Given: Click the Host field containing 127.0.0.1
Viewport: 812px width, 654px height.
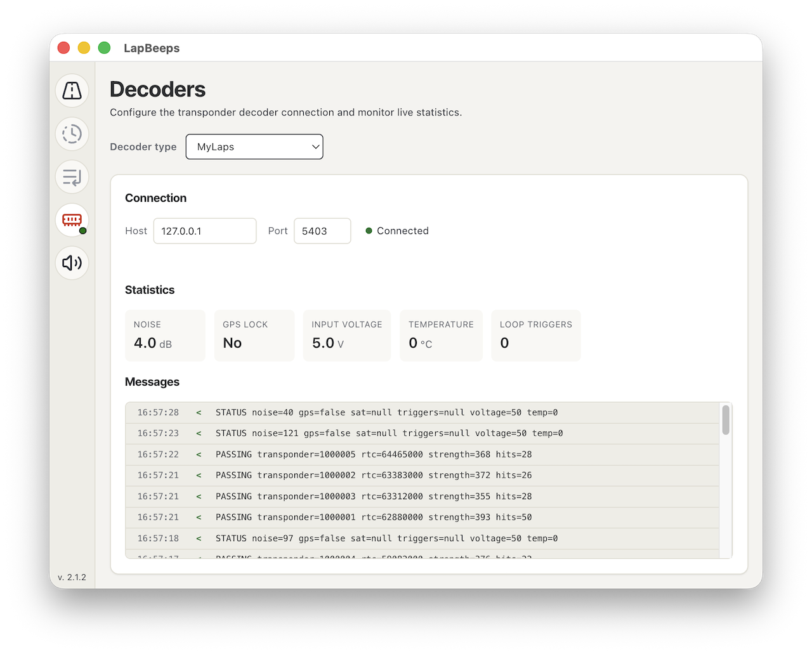Looking at the screenshot, I should pos(205,231).
